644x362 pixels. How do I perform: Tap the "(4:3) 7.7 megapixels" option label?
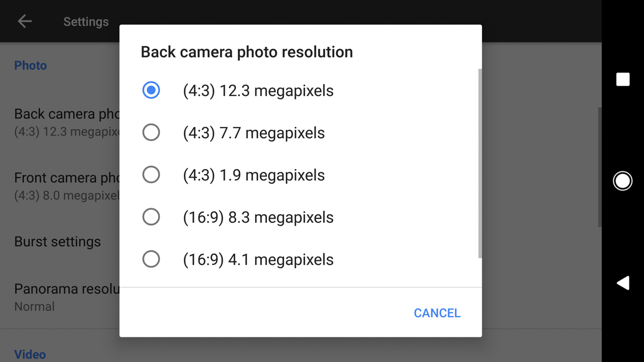(x=254, y=133)
